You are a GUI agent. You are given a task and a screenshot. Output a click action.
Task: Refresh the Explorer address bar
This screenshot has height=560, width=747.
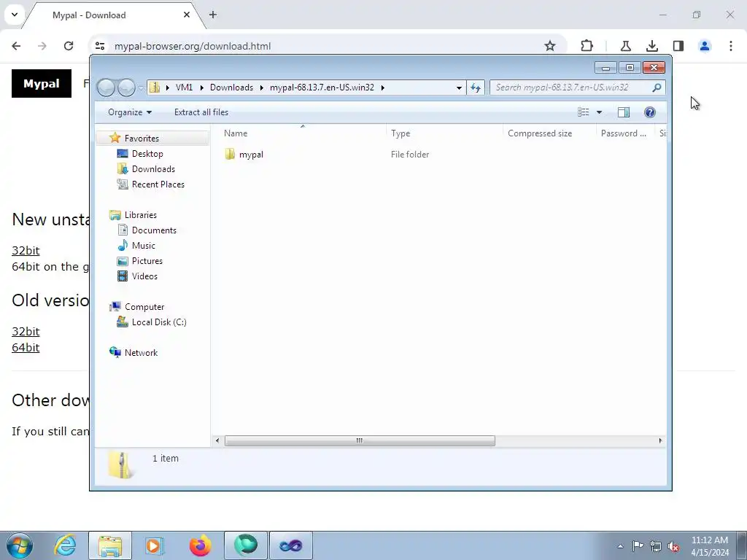[476, 87]
